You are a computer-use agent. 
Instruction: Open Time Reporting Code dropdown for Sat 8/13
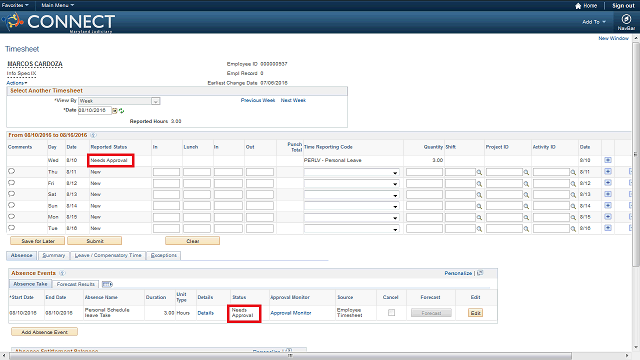tap(351, 195)
